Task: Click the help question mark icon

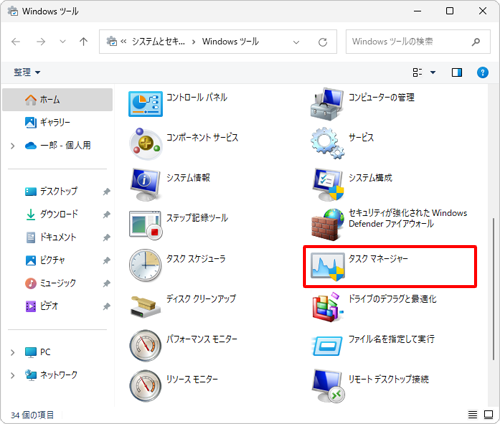Action: [x=482, y=72]
